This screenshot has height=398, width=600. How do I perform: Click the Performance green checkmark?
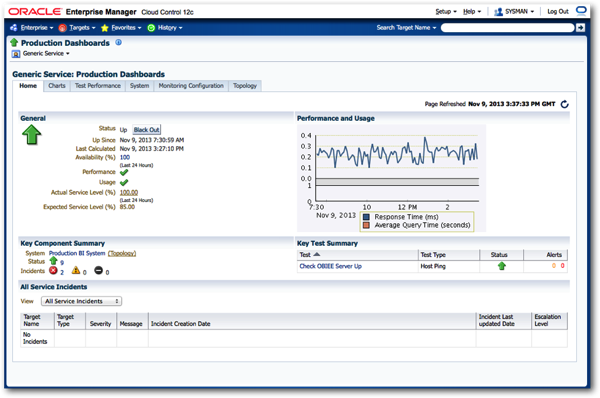point(124,172)
